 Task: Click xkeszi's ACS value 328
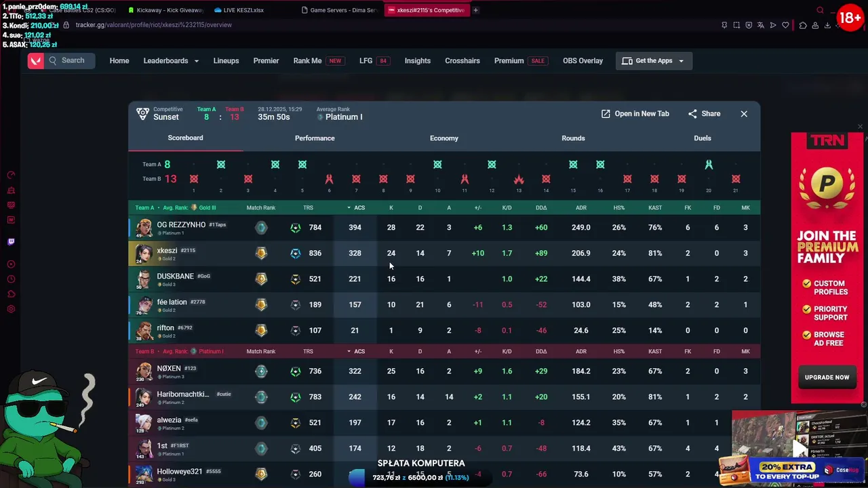click(355, 253)
